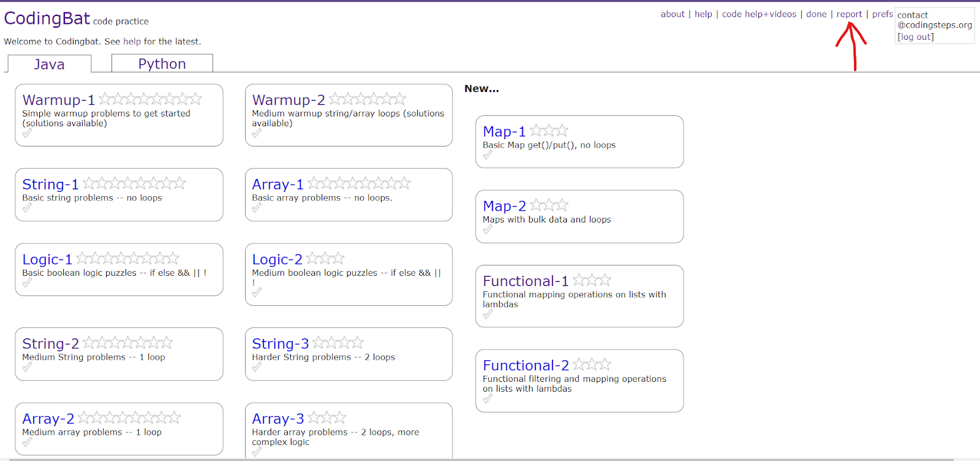
Task: Open the Array-3 problem set
Action: (x=278, y=419)
